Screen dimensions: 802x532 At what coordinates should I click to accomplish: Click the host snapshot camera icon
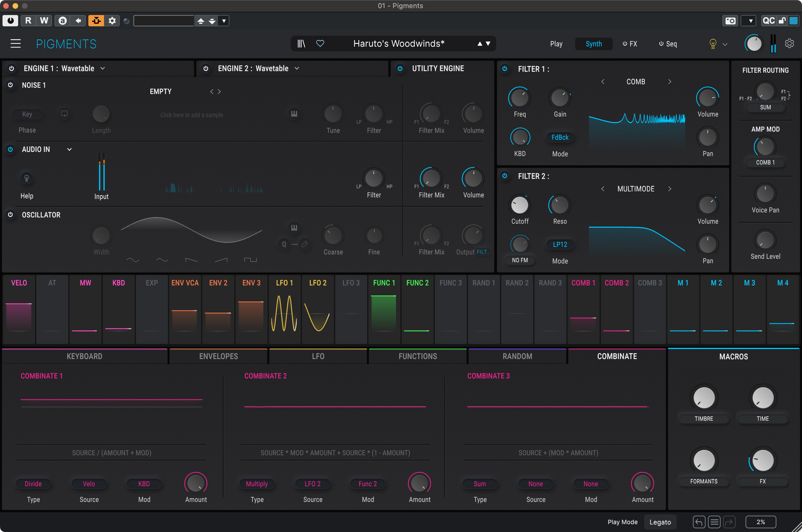pos(730,21)
